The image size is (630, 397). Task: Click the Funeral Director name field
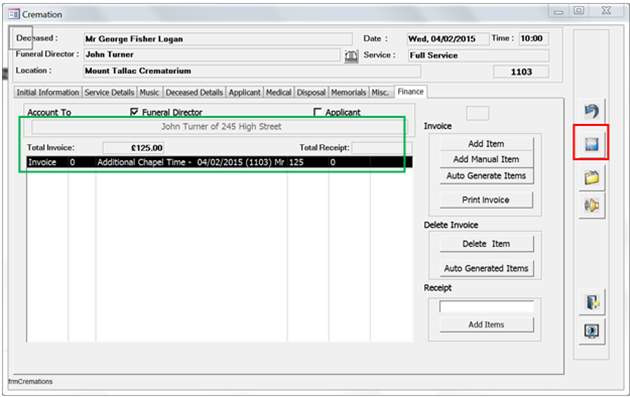(x=212, y=55)
